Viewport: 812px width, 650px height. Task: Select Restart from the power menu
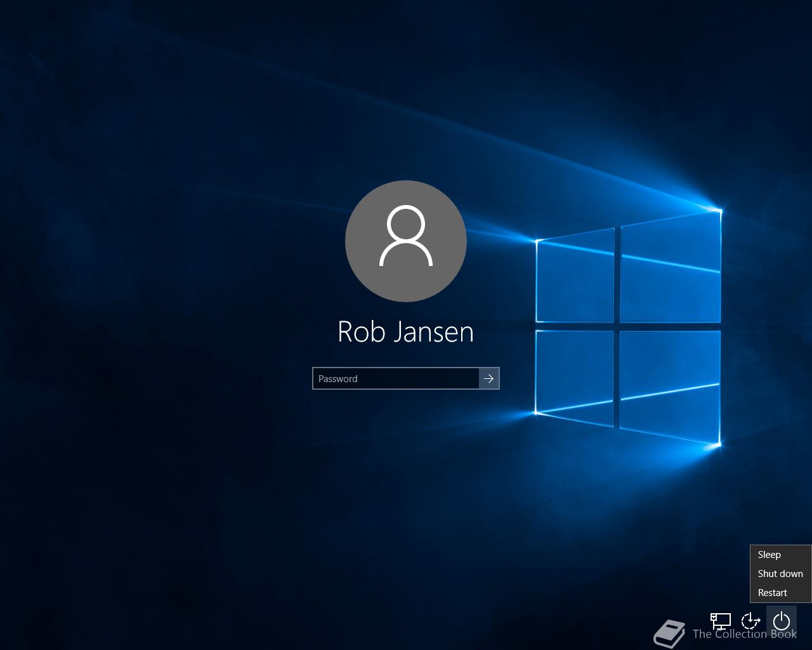(x=780, y=593)
